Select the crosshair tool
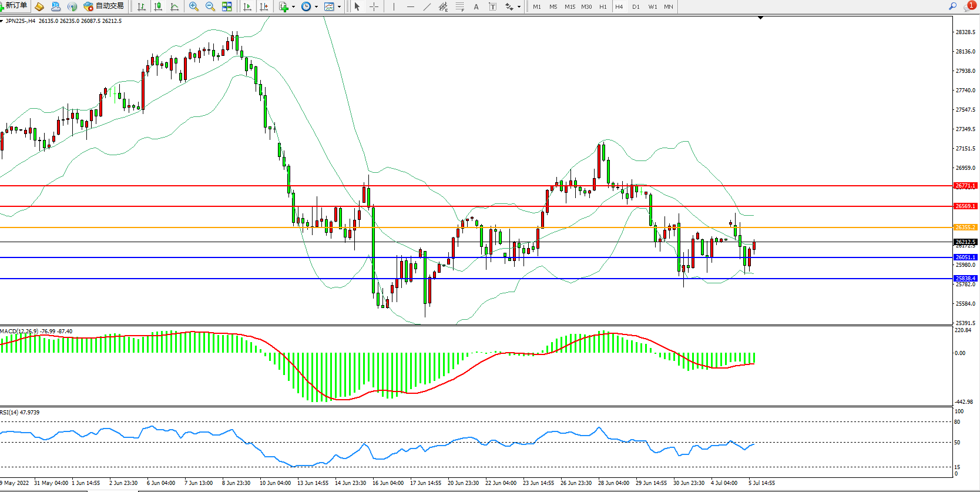 click(374, 6)
